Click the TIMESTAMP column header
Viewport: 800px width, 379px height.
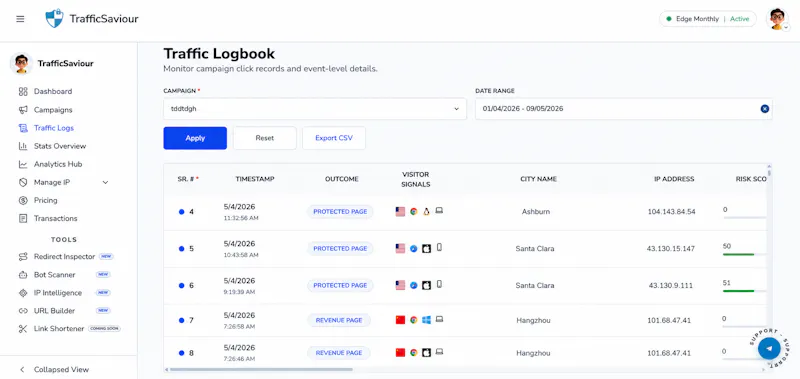coord(255,179)
